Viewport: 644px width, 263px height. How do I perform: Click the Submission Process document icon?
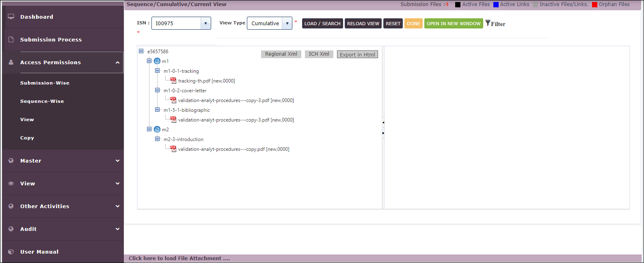pyautogui.click(x=11, y=39)
